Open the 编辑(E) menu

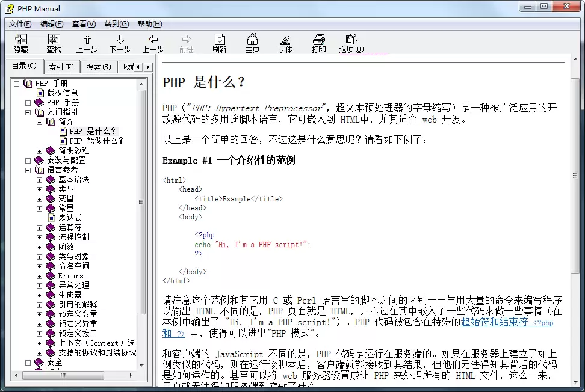pyautogui.click(x=52, y=24)
